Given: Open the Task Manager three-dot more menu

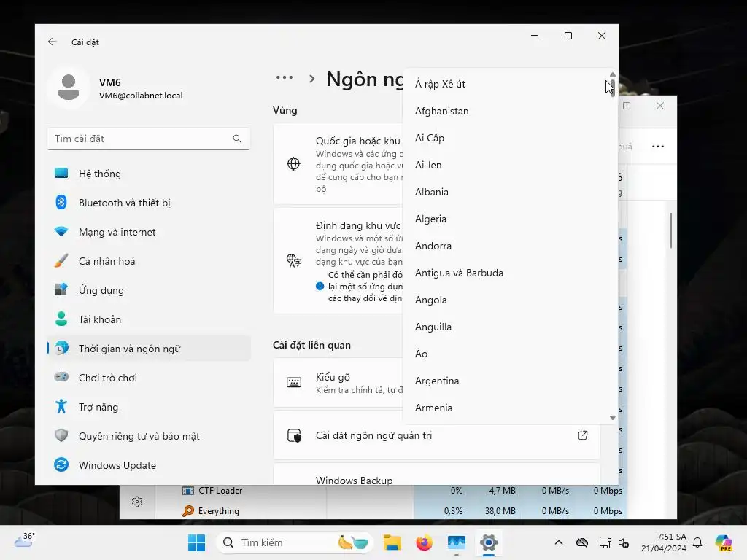Looking at the screenshot, I should 658,147.
